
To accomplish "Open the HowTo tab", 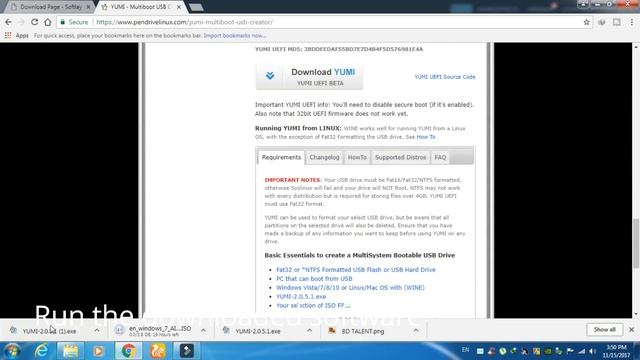I will [x=357, y=157].
